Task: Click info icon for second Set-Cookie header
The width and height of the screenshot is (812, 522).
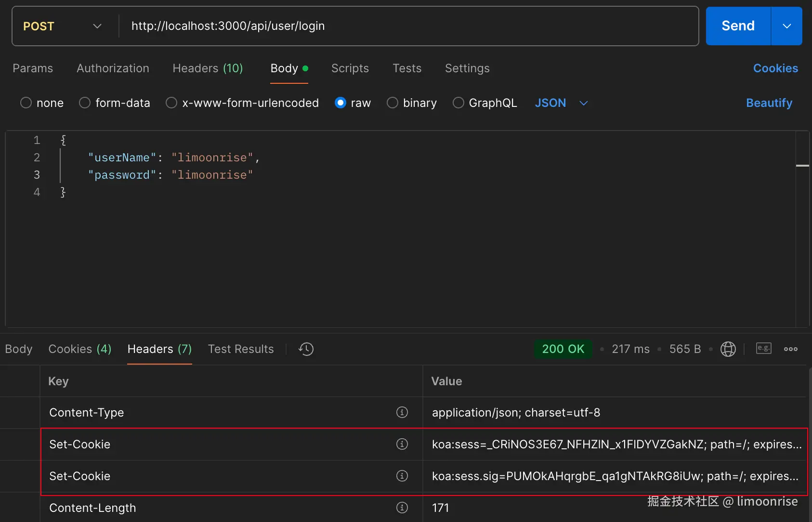Action: 402,476
